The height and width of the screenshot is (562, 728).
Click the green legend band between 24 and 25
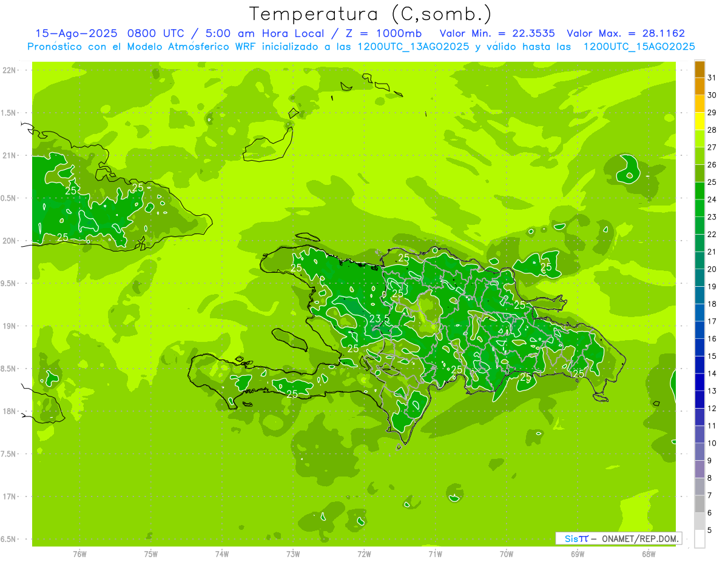tap(700, 190)
